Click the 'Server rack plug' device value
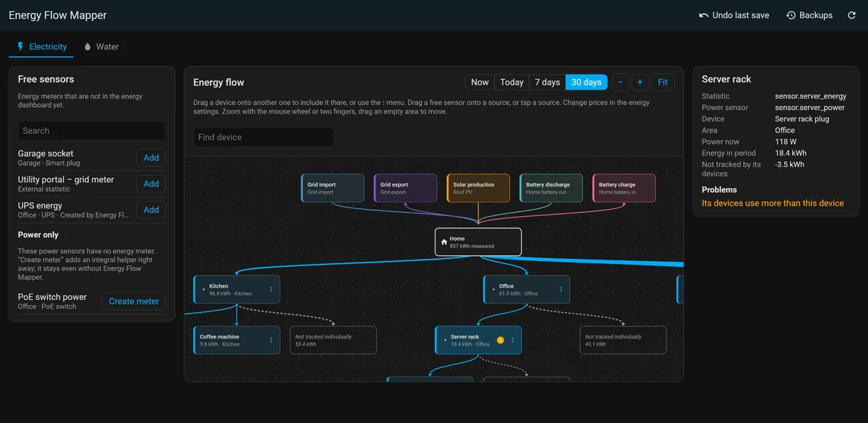This screenshot has height=423, width=868. point(802,119)
